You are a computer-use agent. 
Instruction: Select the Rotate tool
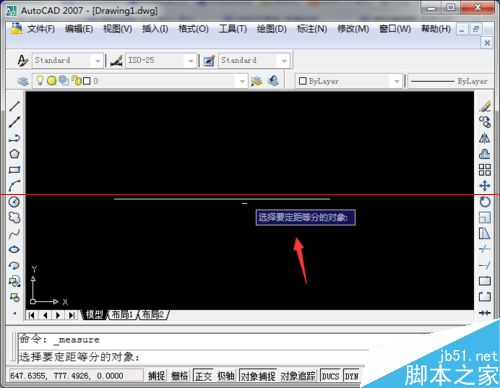pyautogui.click(x=485, y=202)
